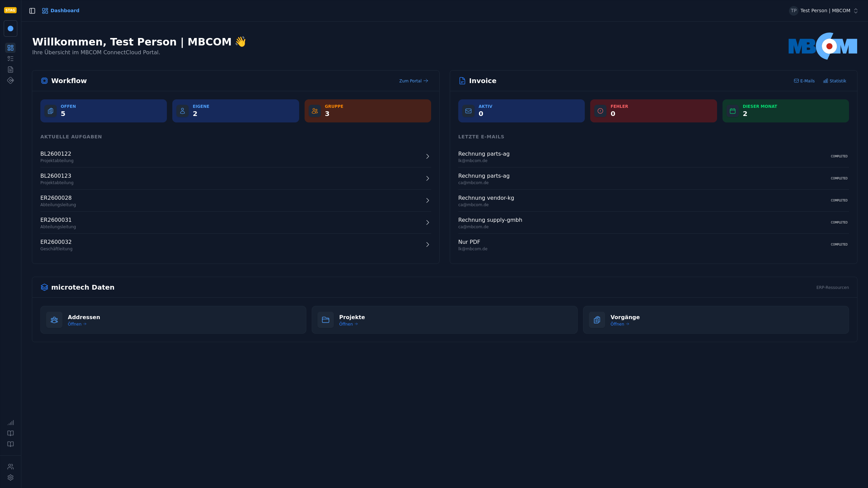
Task: Open the task list icon in sidebar
Action: 11,59
